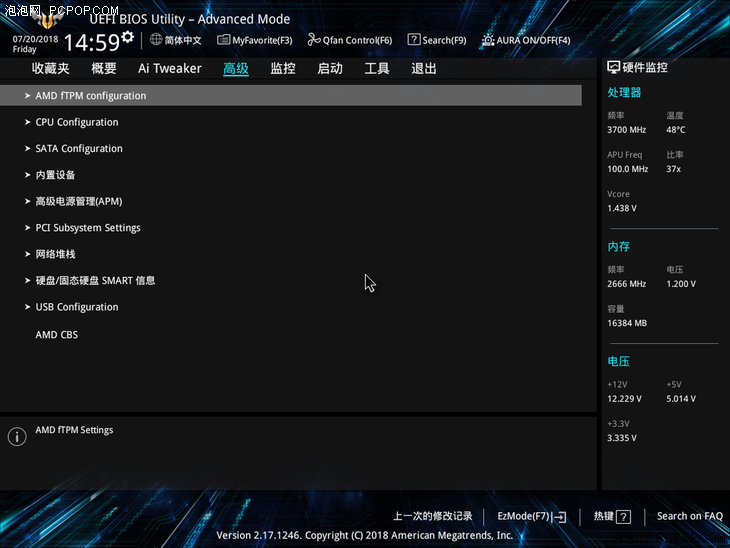Open 热键 hotkeys help
This screenshot has height=548, width=730.
click(x=603, y=516)
